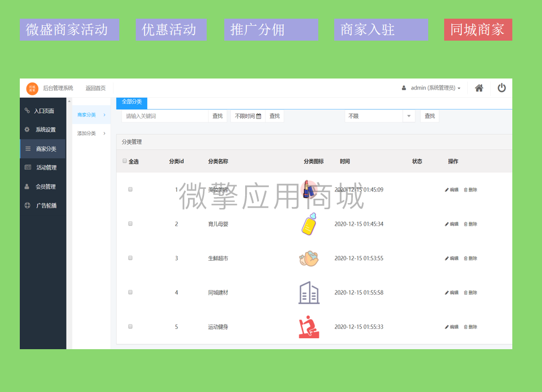542x392 pixels.
Task: Click the person icon for 会员管理
Action: click(x=27, y=187)
